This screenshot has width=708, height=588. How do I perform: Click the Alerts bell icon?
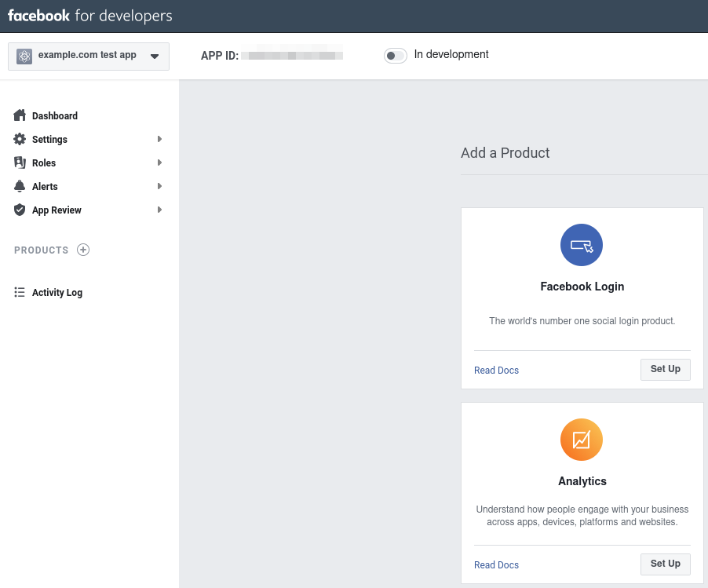tap(20, 186)
